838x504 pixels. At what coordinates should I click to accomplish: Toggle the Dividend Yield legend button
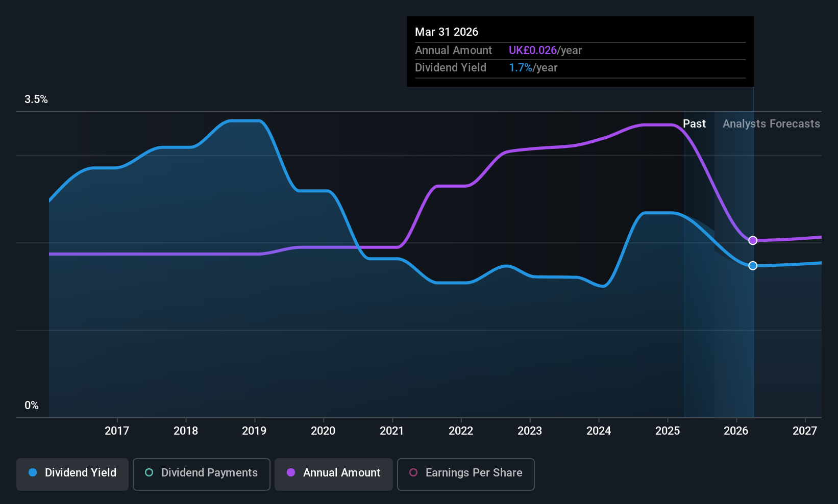point(72,474)
